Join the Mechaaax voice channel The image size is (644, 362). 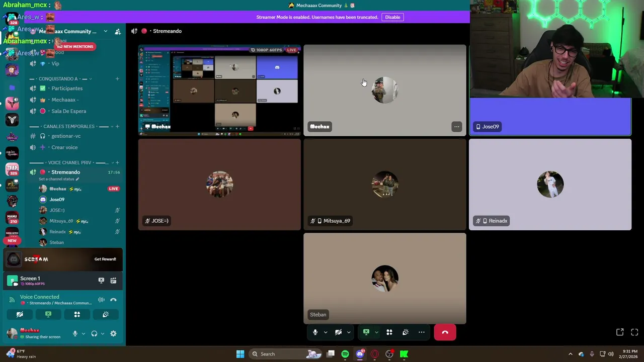coord(75,100)
